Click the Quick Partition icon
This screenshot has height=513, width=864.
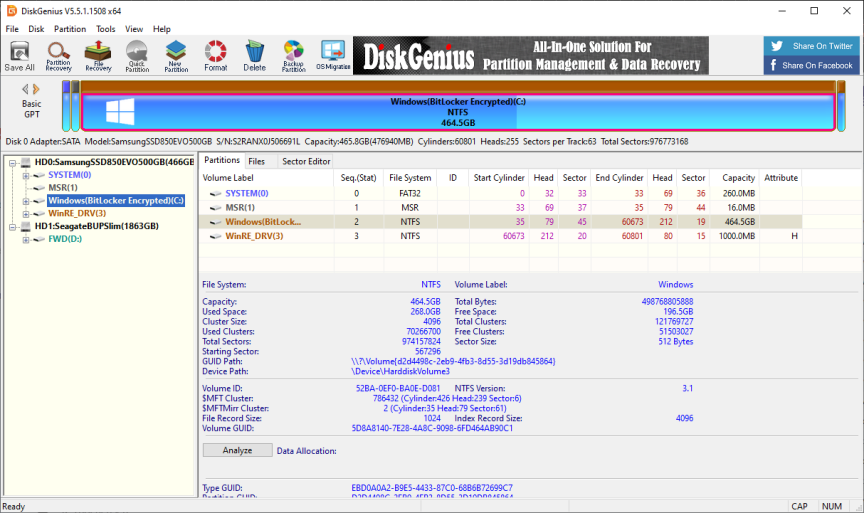click(x=137, y=55)
